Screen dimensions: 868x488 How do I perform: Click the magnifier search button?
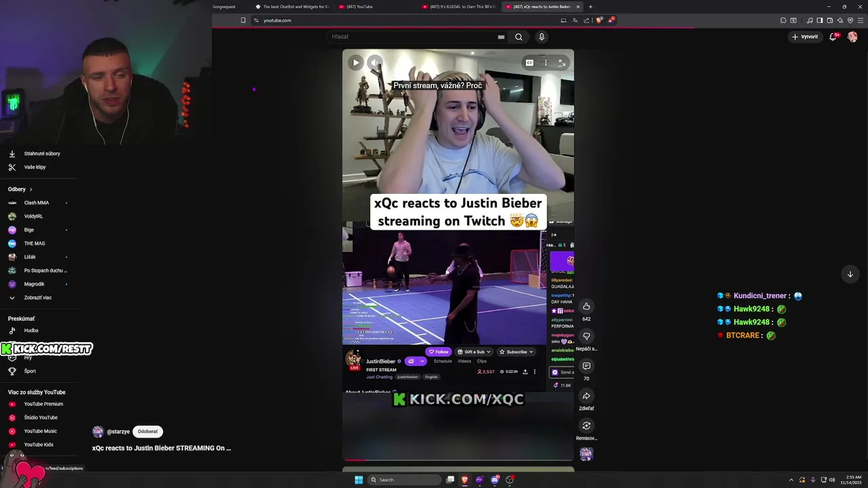click(519, 37)
